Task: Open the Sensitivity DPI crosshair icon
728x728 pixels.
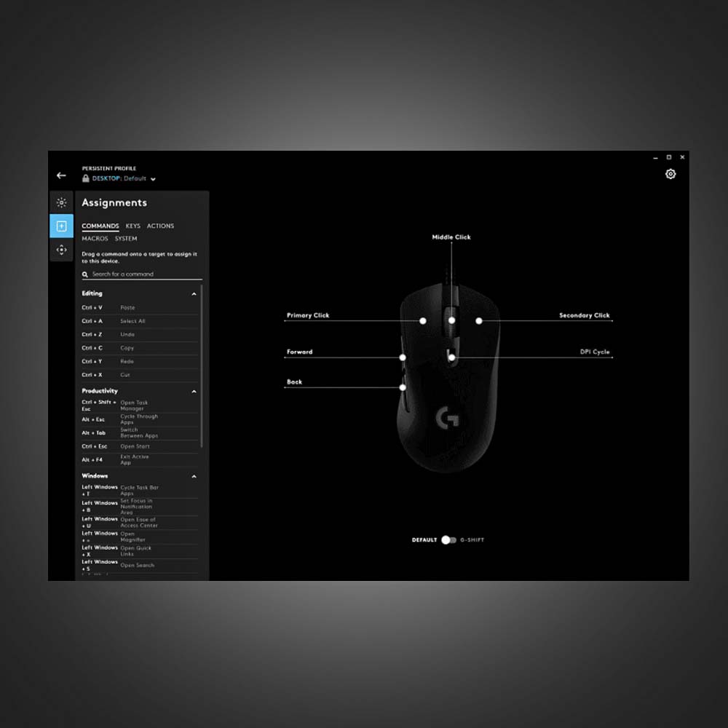Action: tap(61, 249)
